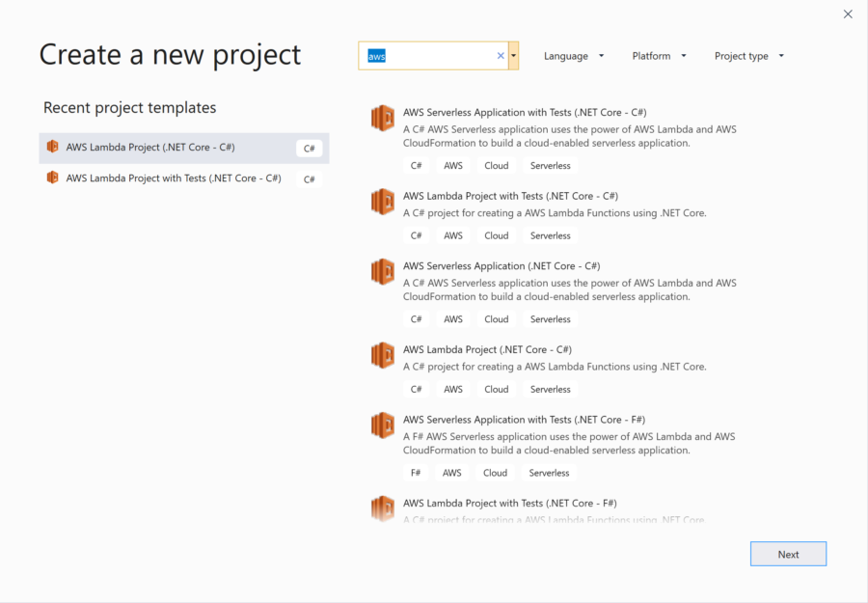Select result title AWS Lambda Project (.NET Core - C#)
868x603 pixels.
coord(487,350)
